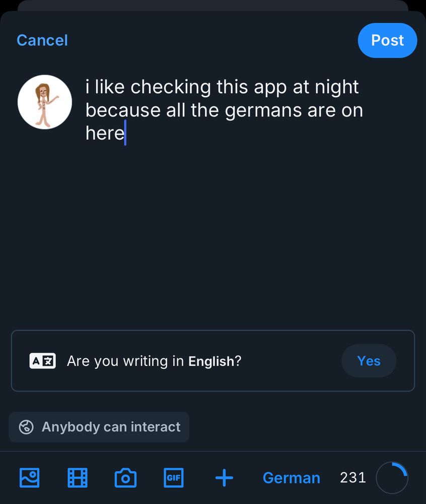Cancel the post draft
This screenshot has width=426, height=504.
pos(42,40)
